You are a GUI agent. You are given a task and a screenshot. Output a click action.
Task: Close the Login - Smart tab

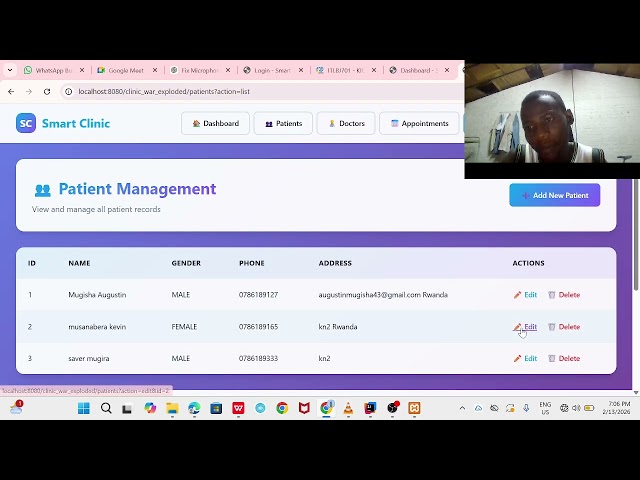301,70
